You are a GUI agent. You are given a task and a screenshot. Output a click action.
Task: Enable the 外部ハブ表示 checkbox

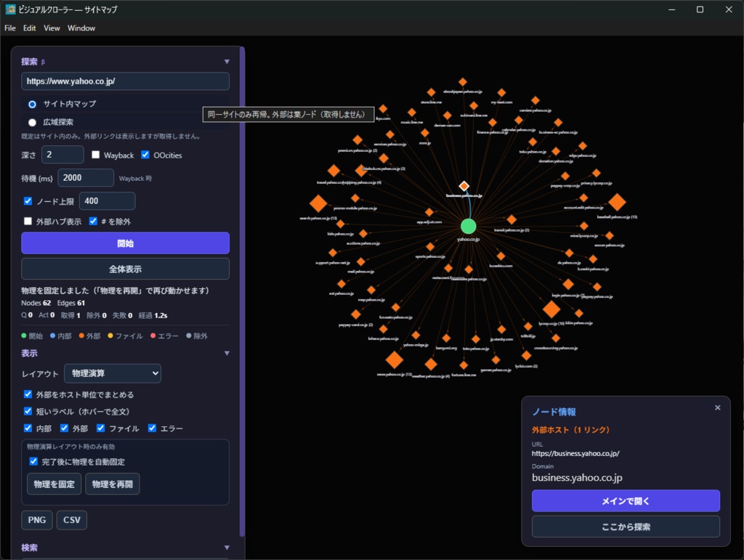point(28,221)
